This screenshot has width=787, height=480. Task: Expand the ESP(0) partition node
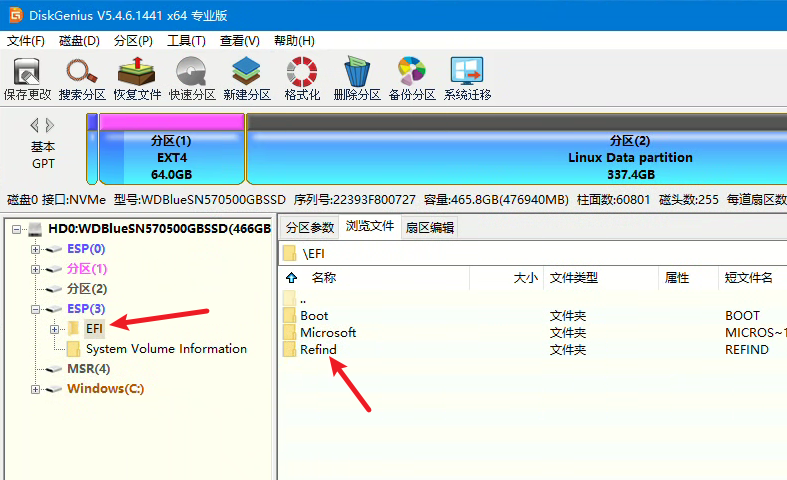click(35, 249)
